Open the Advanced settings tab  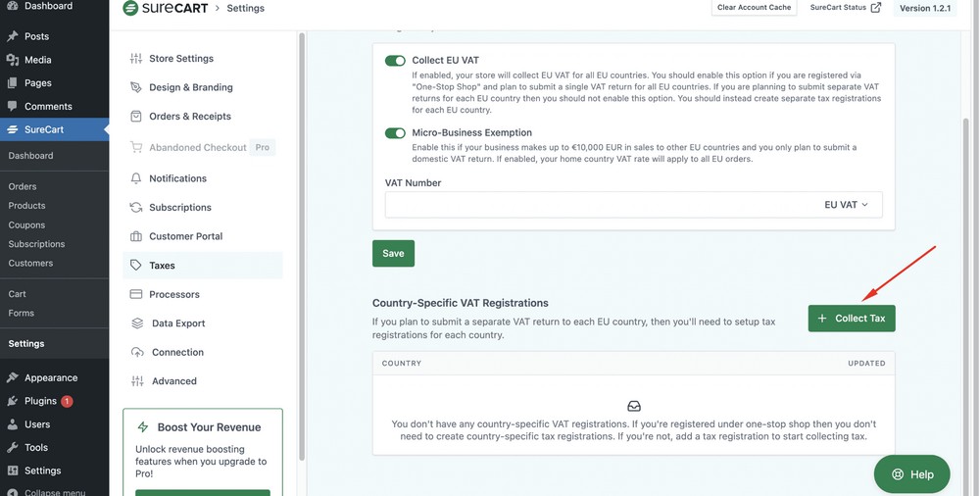tap(173, 381)
